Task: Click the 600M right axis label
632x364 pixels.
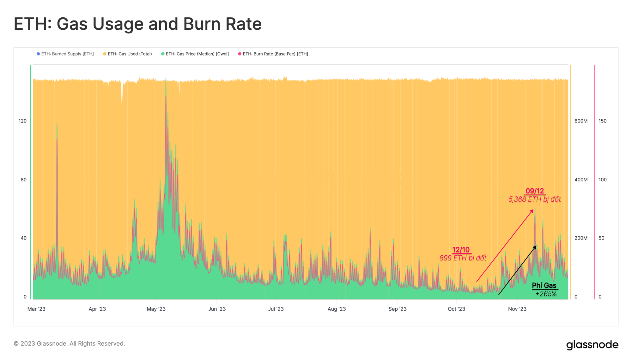Action: tap(581, 121)
